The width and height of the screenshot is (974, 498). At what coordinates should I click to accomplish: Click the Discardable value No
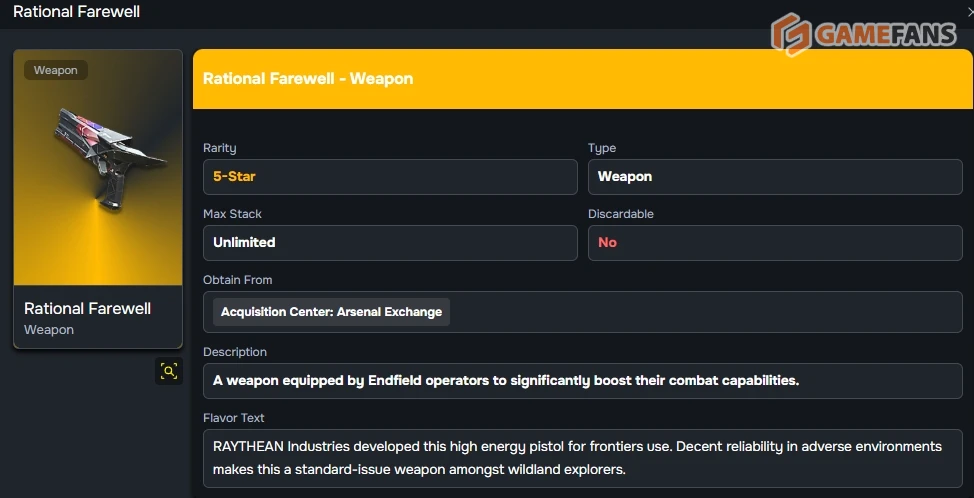tap(607, 242)
